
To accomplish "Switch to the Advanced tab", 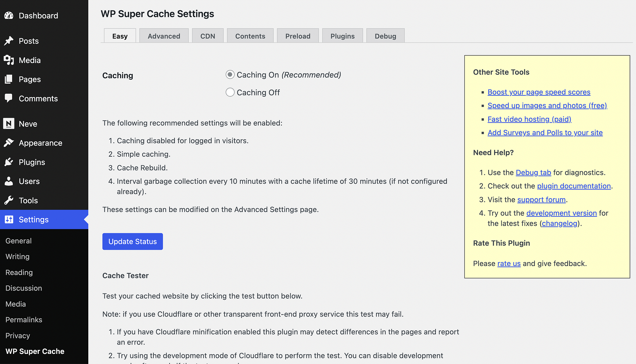I will (164, 36).
